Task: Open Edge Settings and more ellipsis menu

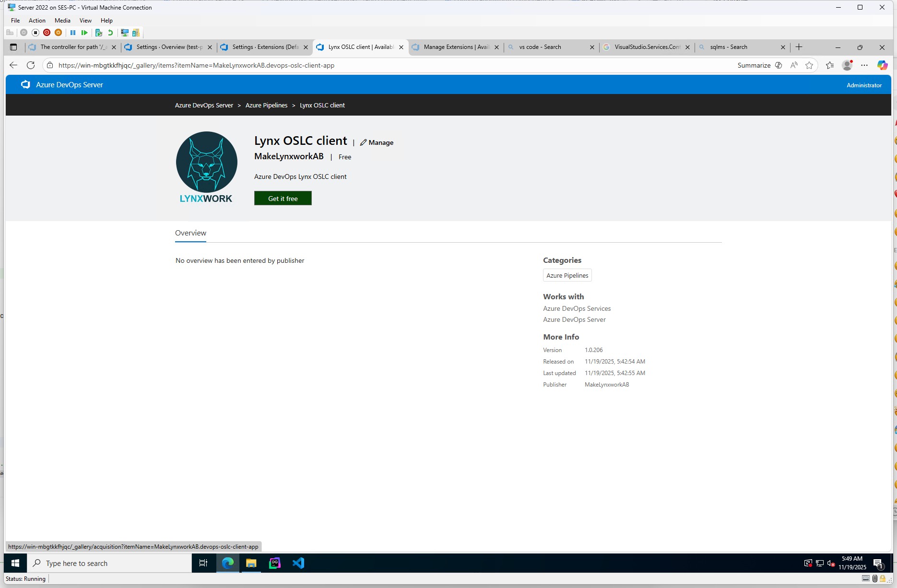Action: (864, 65)
